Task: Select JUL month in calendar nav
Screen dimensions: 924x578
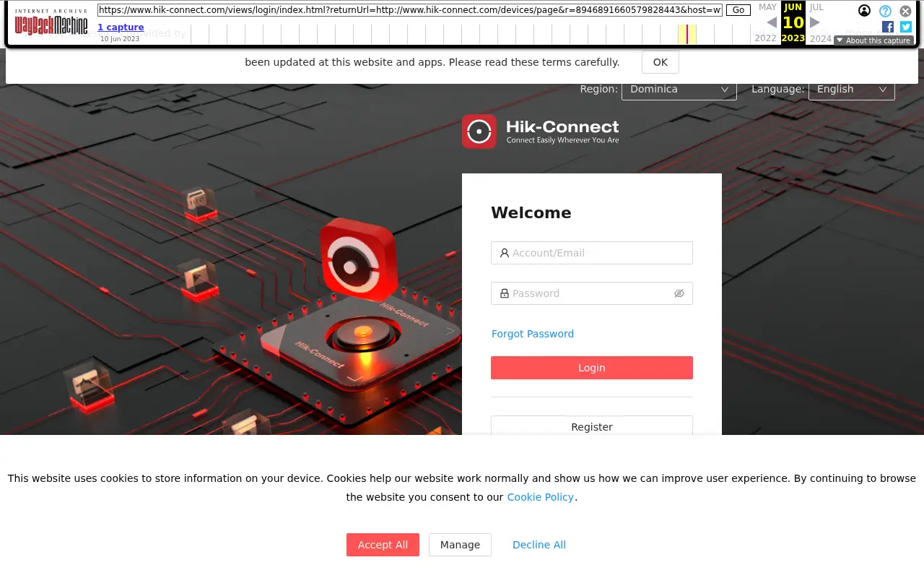Action: (816, 7)
